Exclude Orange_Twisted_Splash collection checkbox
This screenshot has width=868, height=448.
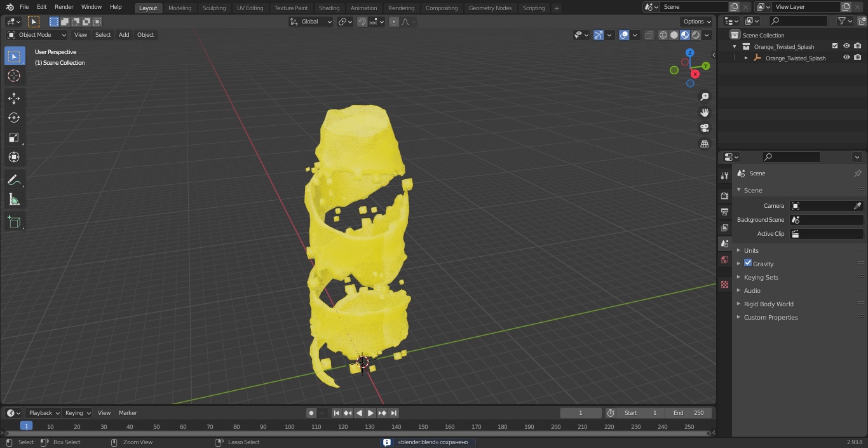pyautogui.click(x=835, y=46)
